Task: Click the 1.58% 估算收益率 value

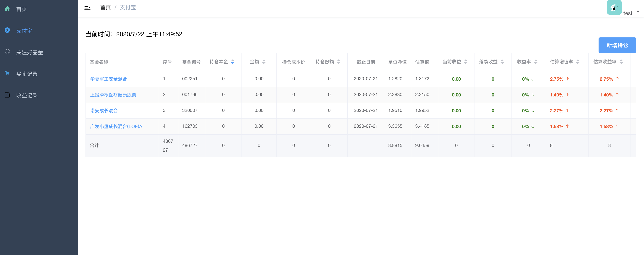Action: 606,126
